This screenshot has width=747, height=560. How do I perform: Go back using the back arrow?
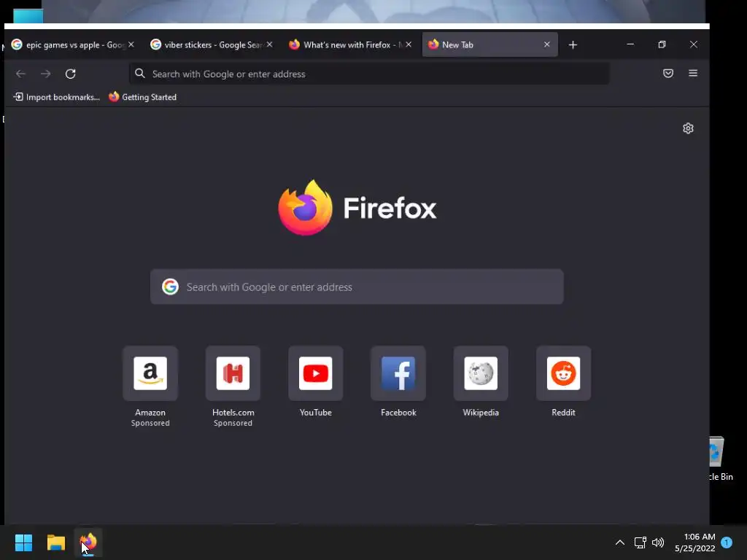[x=20, y=74]
